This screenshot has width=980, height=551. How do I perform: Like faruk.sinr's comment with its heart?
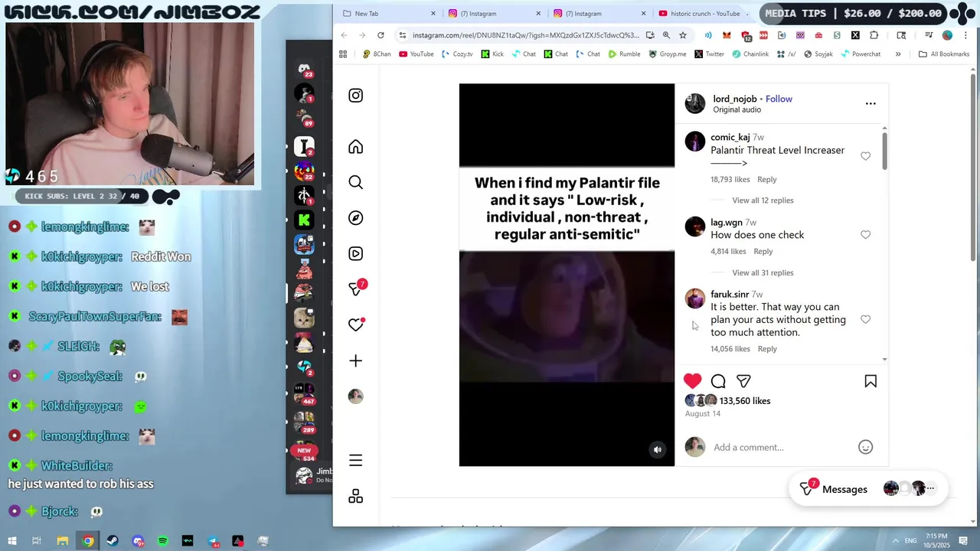point(865,319)
